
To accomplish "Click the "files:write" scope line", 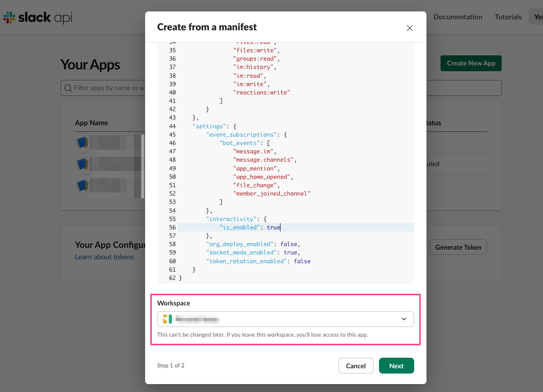I will click(x=257, y=50).
